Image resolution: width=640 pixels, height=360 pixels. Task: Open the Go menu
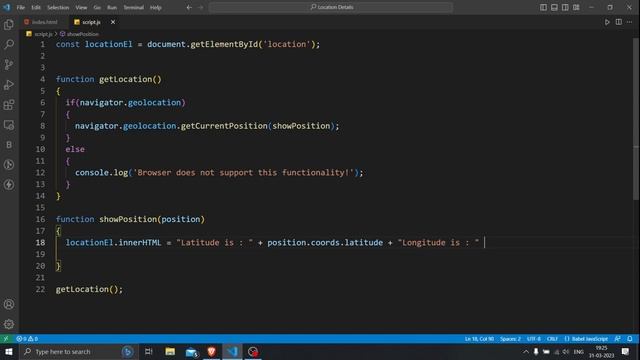coord(97,7)
